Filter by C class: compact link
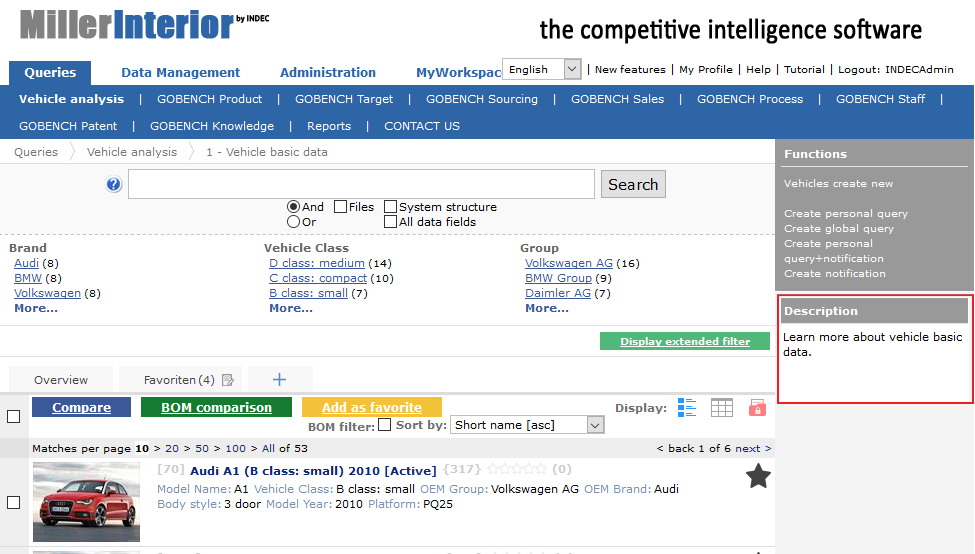The height and width of the screenshot is (554, 975). 318,278
